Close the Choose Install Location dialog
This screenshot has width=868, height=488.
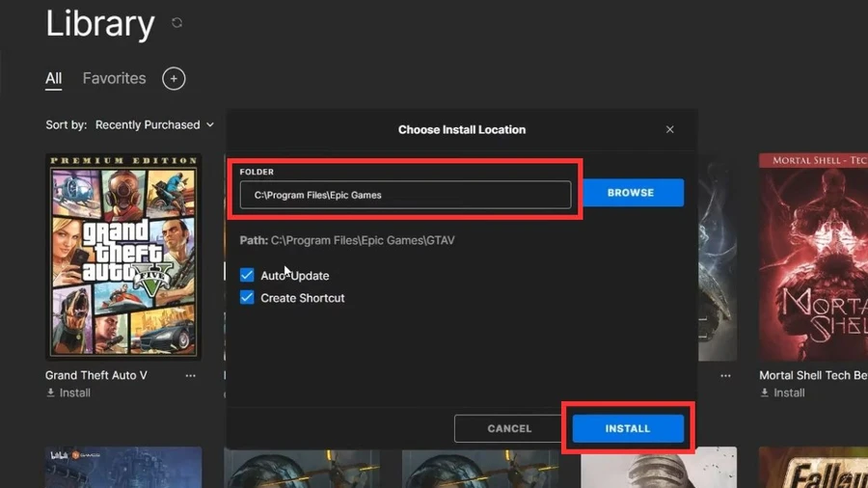click(670, 129)
